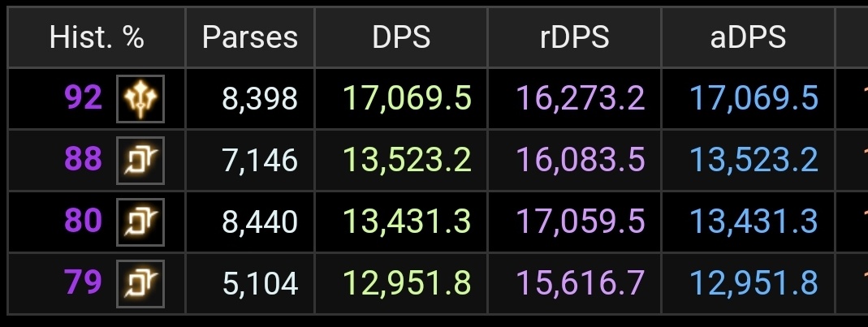Sort by the Hist. % column header
The width and height of the screenshot is (868, 327).
click(97, 37)
